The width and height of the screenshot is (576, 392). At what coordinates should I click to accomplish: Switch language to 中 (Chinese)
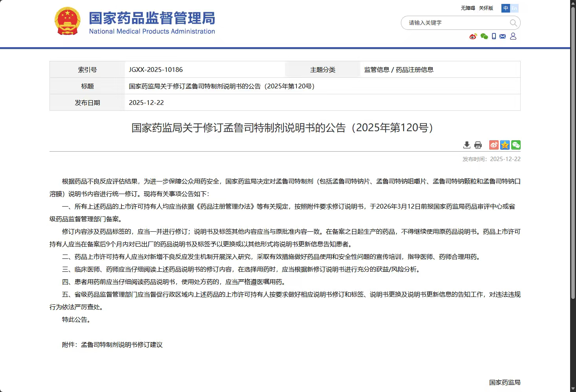506,8
